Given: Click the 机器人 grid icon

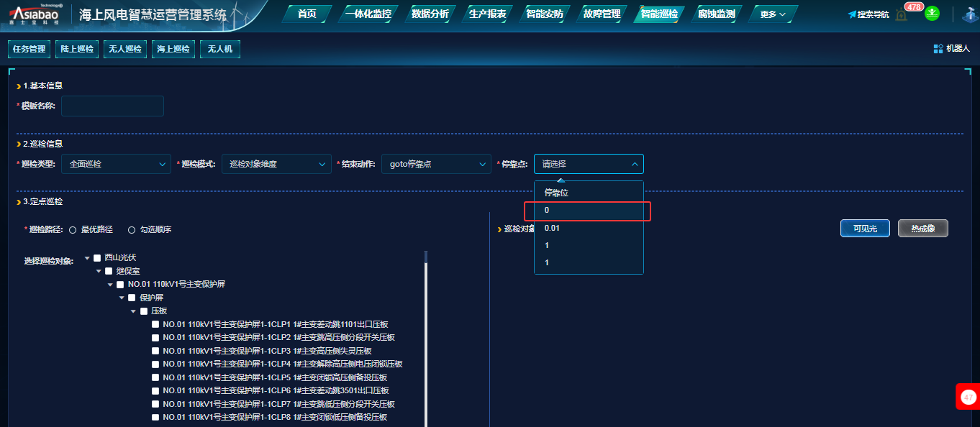Looking at the screenshot, I should [x=938, y=49].
